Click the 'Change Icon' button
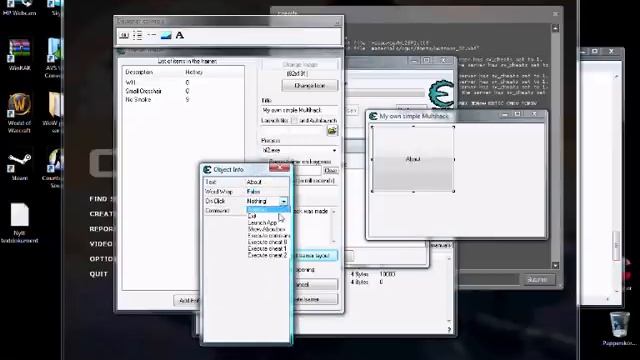The width and height of the screenshot is (640, 360). click(310, 85)
